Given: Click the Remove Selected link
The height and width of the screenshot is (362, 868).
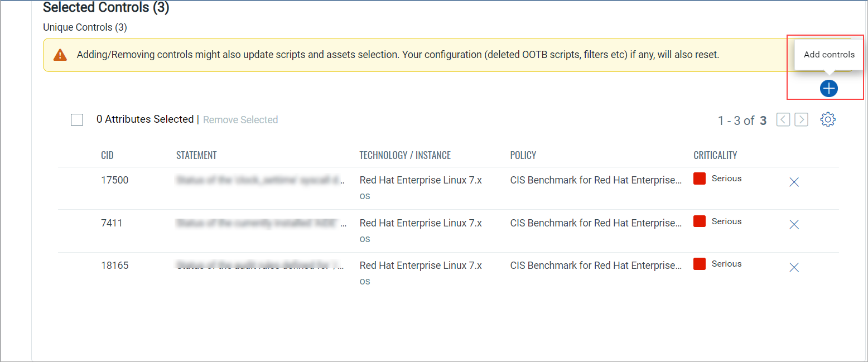Looking at the screenshot, I should (240, 120).
